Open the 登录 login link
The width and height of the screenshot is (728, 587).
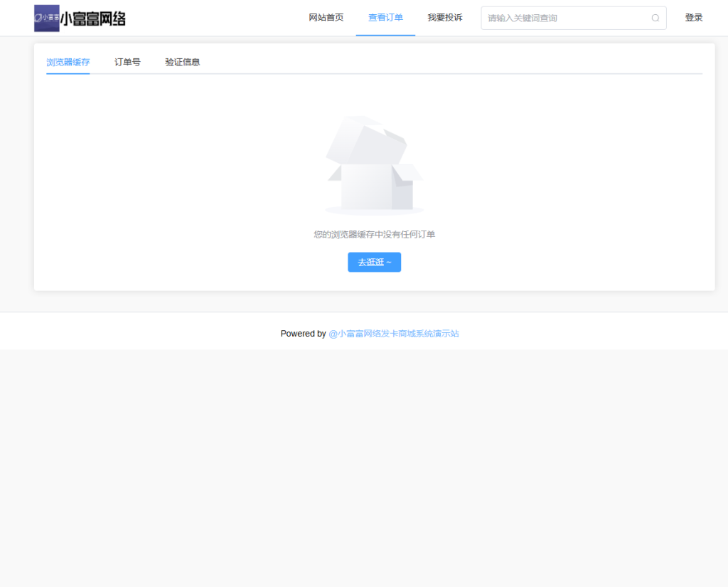coord(694,17)
